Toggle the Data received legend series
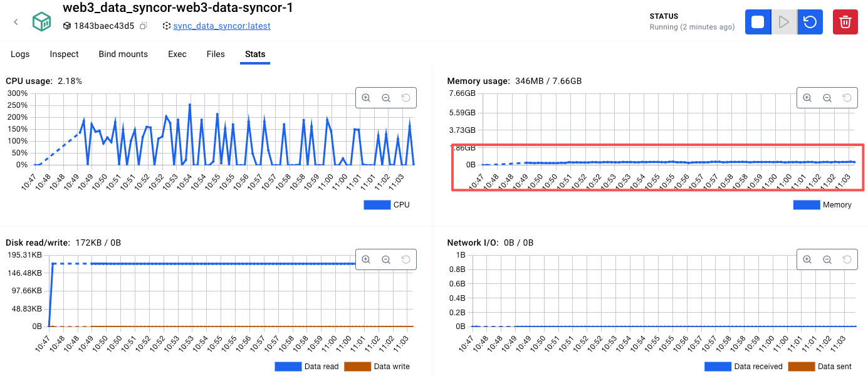This screenshot has width=868, height=376. pyautogui.click(x=743, y=366)
